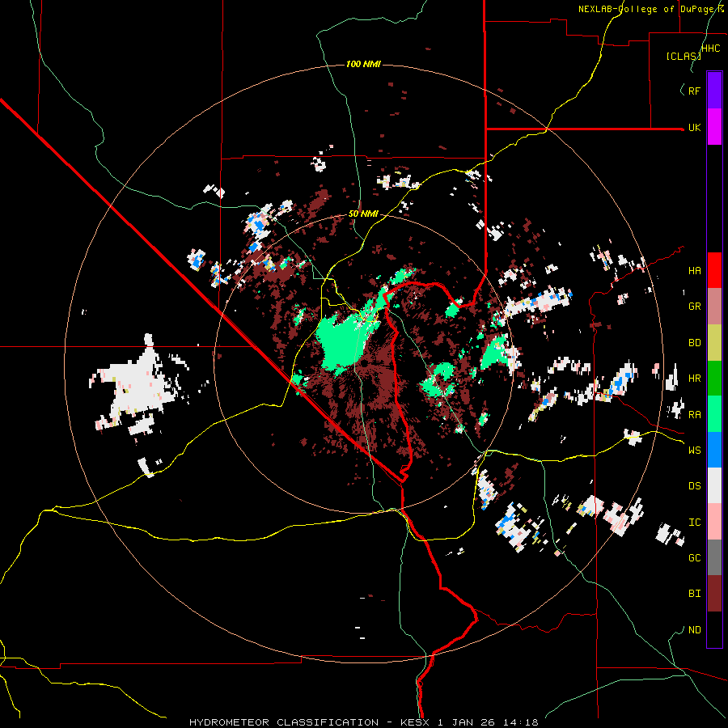728x728 pixels.
Task: Click the ND black legend swatch
Action: (x=714, y=629)
